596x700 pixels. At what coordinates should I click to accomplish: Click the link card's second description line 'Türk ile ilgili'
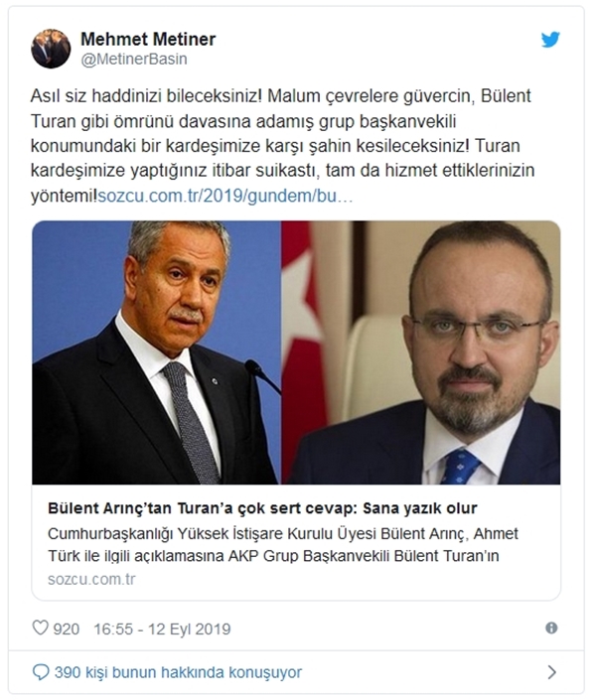pos(273,556)
